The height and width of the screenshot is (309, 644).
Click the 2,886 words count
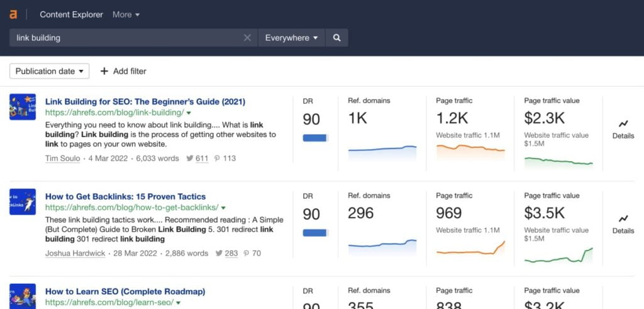tap(187, 253)
